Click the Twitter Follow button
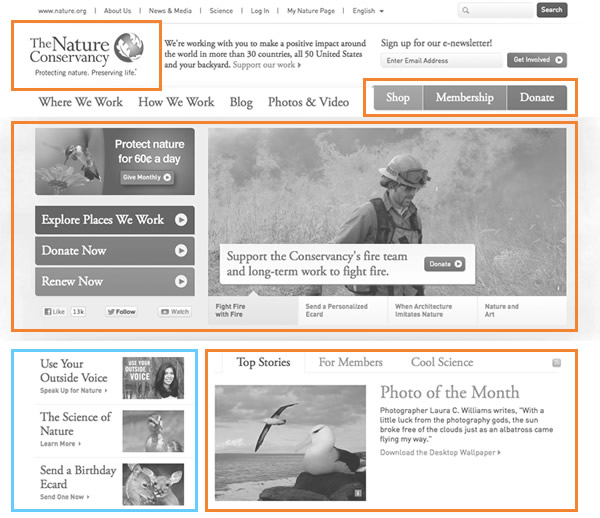Viewport: 600px width, 518px height. pyautogui.click(x=121, y=312)
